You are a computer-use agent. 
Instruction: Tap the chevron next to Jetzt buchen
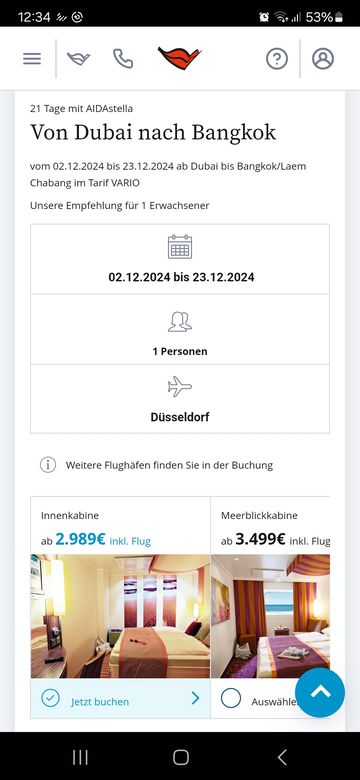tap(195, 698)
